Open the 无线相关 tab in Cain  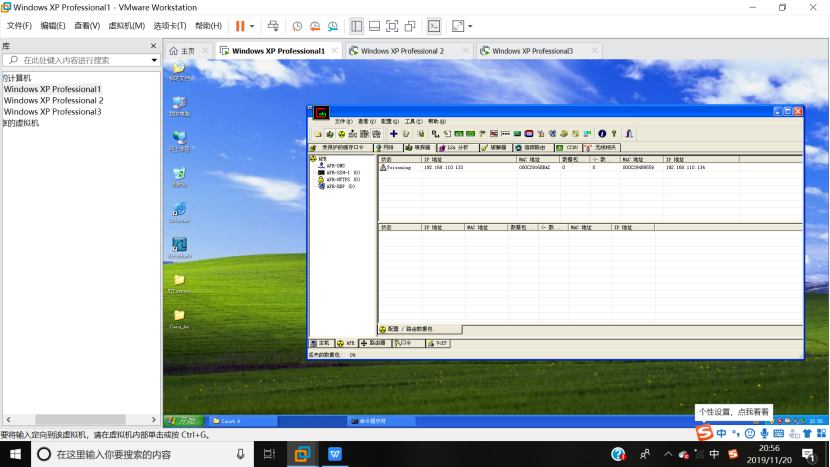[602, 148]
